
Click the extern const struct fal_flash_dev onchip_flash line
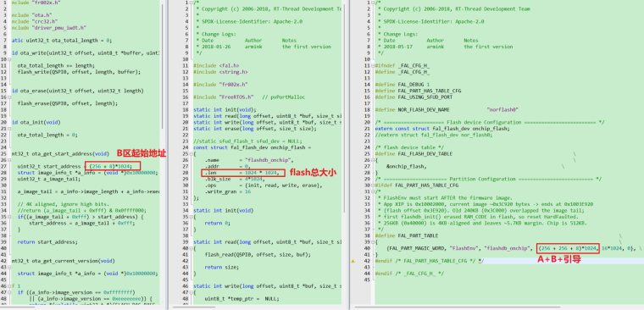pyautogui.click(x=442, y=129)
